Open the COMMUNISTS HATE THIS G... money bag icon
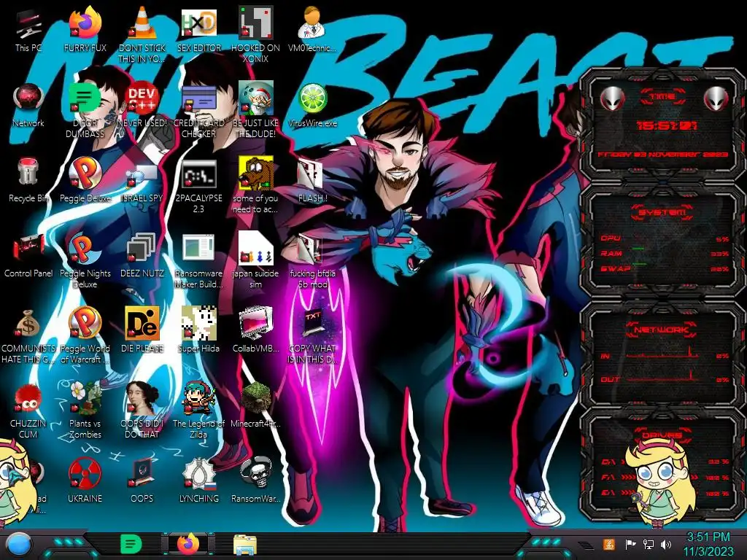The image size is (747, 560). point(28,324)
